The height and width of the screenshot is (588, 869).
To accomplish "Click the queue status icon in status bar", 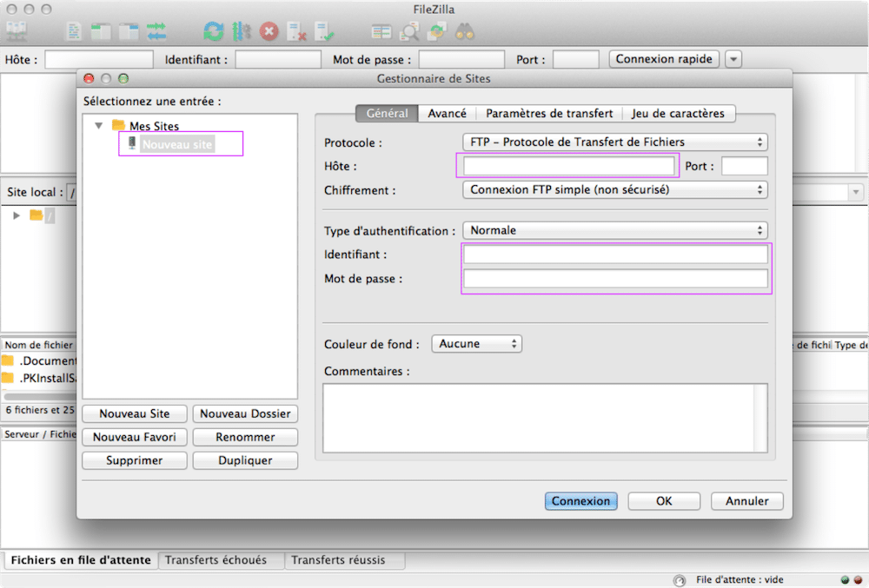I will [680, 579].
